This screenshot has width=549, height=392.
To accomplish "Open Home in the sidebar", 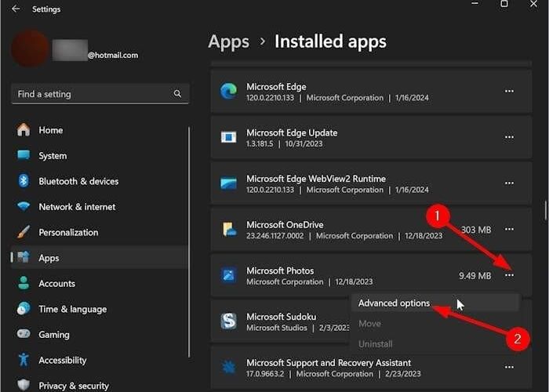I will tap(99, 130).
